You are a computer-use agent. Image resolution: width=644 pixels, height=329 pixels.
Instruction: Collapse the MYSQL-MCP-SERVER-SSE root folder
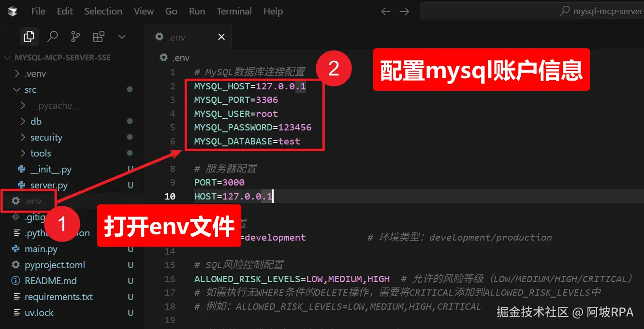pyautogui.click(x=58, y=57)
